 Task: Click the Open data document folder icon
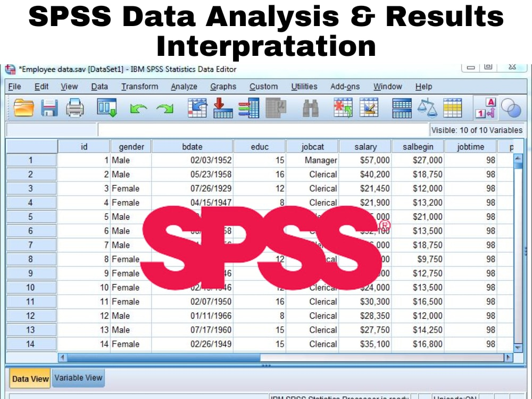pos(23,109)
